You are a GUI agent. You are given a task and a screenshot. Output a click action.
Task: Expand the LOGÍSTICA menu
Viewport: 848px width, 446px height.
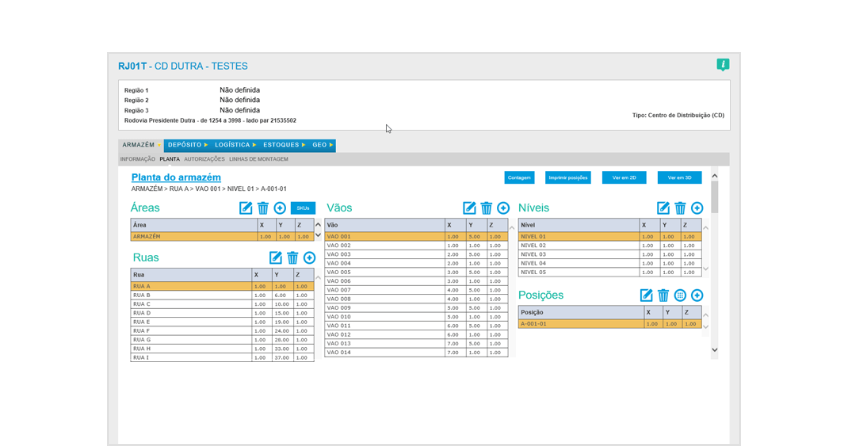click(235, 145)
